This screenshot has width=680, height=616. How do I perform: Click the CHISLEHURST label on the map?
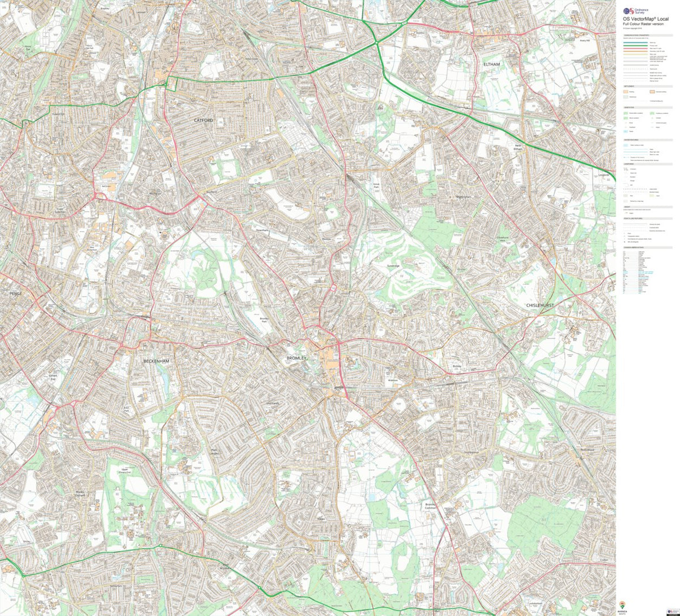(x=539, y=305)
